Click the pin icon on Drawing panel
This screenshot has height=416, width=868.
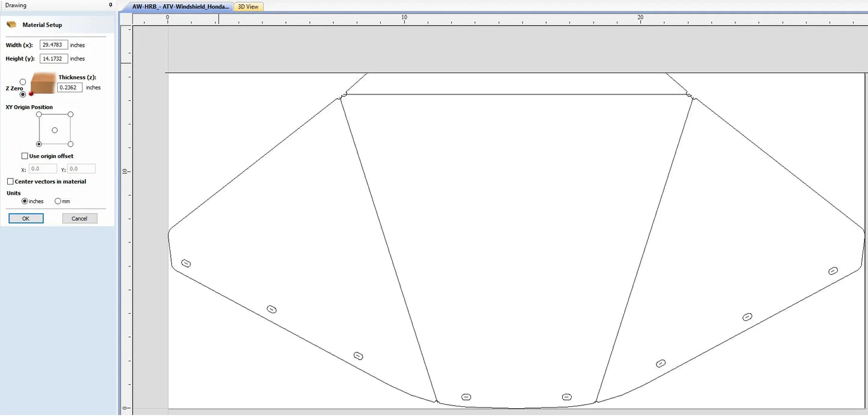(x=110, y=5)
